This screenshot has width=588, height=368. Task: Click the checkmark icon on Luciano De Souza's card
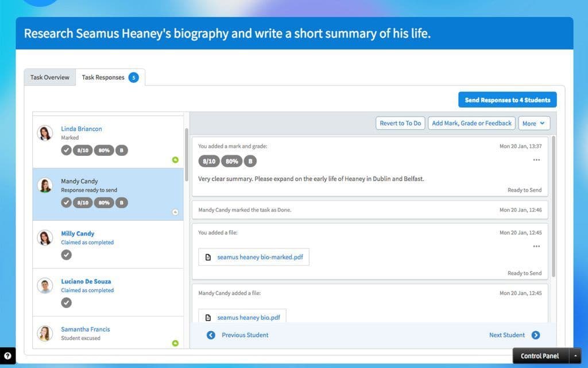(x=67, y=302)
